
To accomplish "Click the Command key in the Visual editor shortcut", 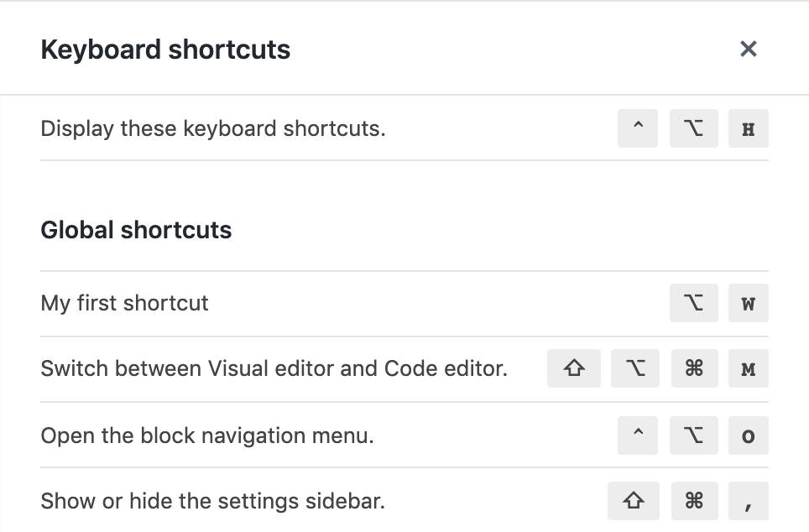I will (x=694, y=368).
